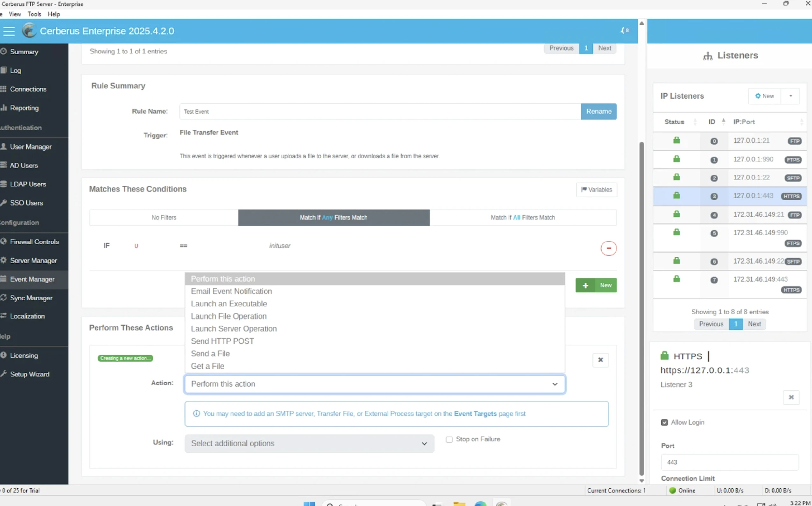The height and width of the screenshot is (506, 812).
Task: Open the Action dropdown
Action: click(375, 384)
